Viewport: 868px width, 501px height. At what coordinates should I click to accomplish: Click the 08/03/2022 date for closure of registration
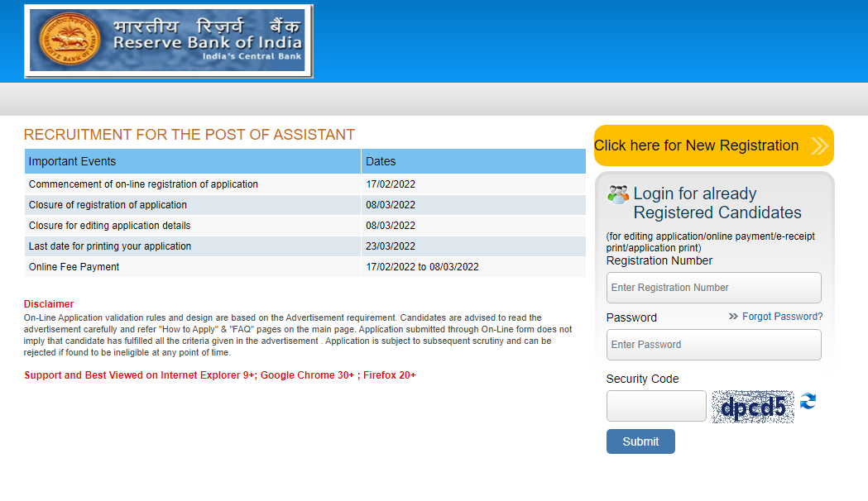point(391,204)
